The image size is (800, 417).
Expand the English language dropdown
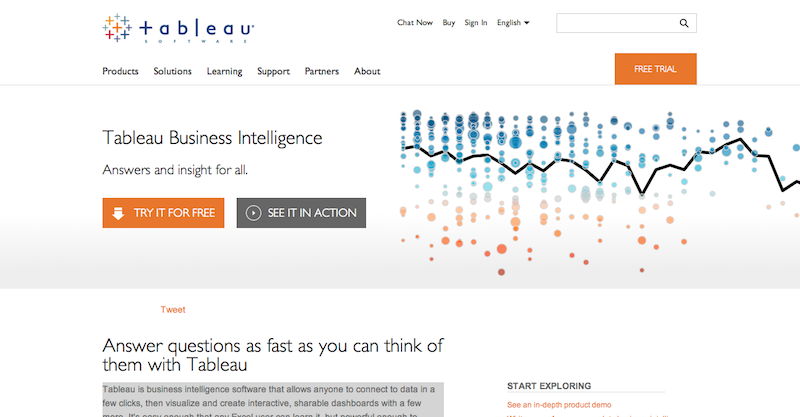click(x=513, y=22)
